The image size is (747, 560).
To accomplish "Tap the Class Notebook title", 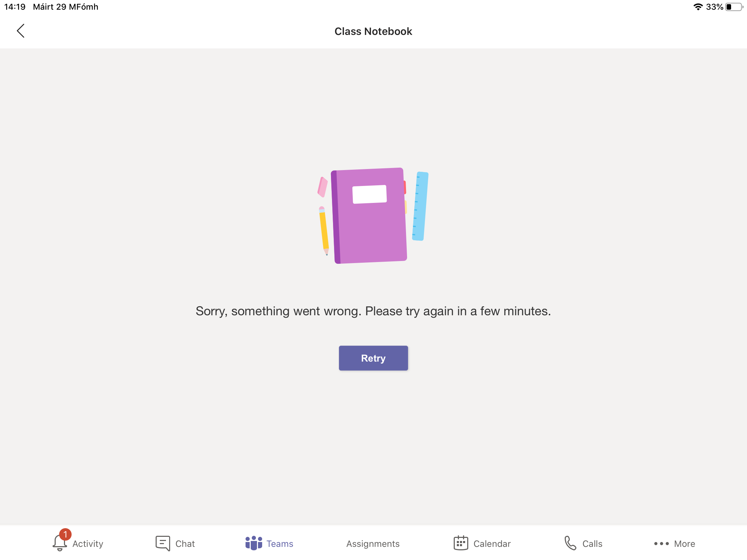I will click(x=373, y=31).
